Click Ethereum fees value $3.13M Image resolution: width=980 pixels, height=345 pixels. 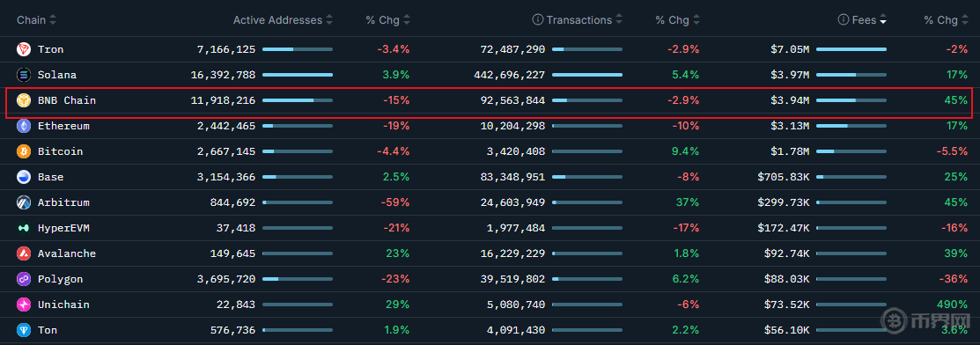(x=790, y=126)
